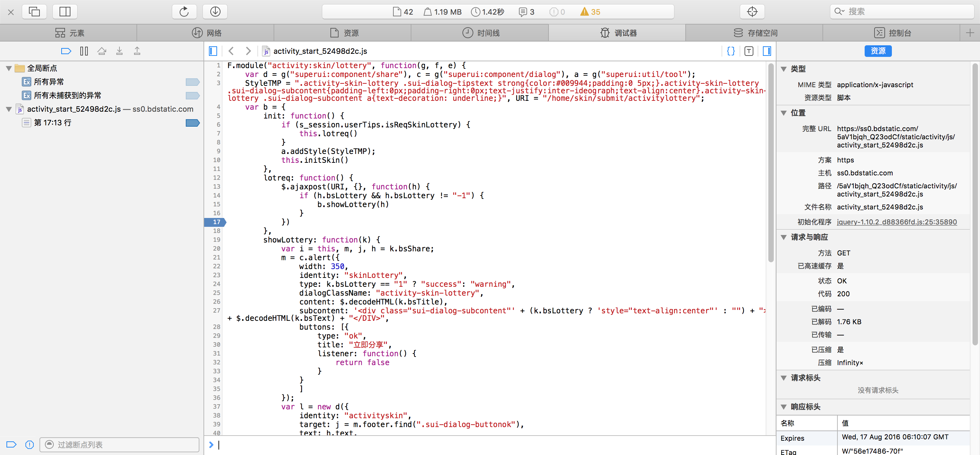The width and height of the screenshot is (980, 455).
Task: Click the resources count 42 indicator
Action: (403, 12)
